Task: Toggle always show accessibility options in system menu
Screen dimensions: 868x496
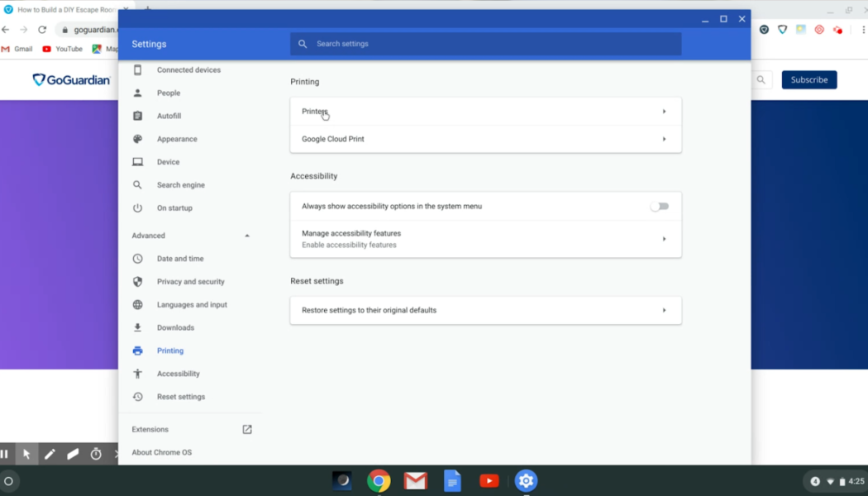Action: pyautogui.click(x=660, y=206)
